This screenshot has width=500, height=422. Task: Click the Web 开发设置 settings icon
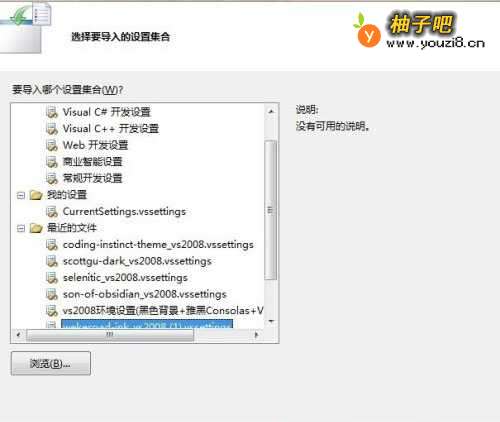52,145
